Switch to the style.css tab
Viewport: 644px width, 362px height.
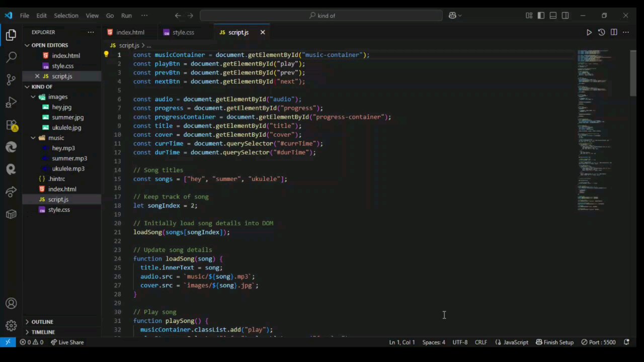(183, 32)
